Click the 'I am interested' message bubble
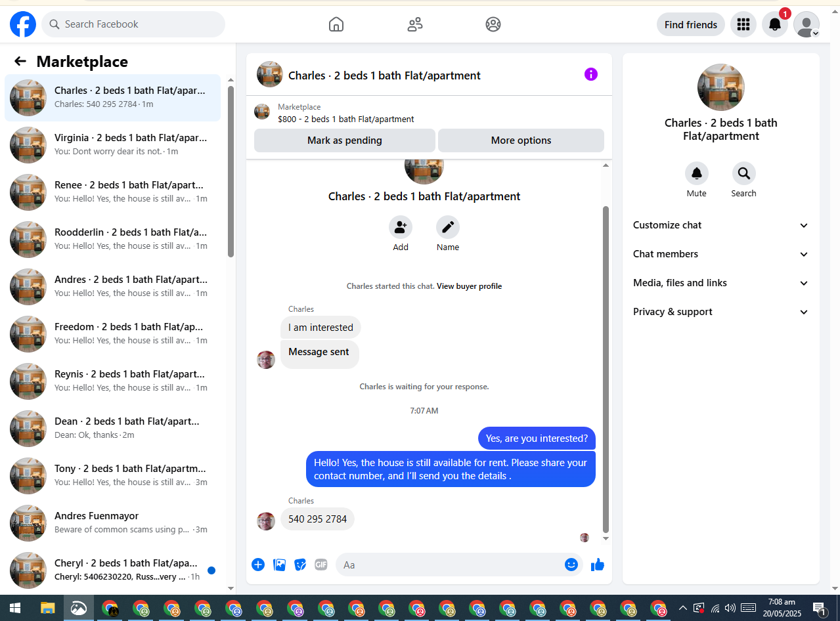Screen dimensions: 840x621 (321, 328)
